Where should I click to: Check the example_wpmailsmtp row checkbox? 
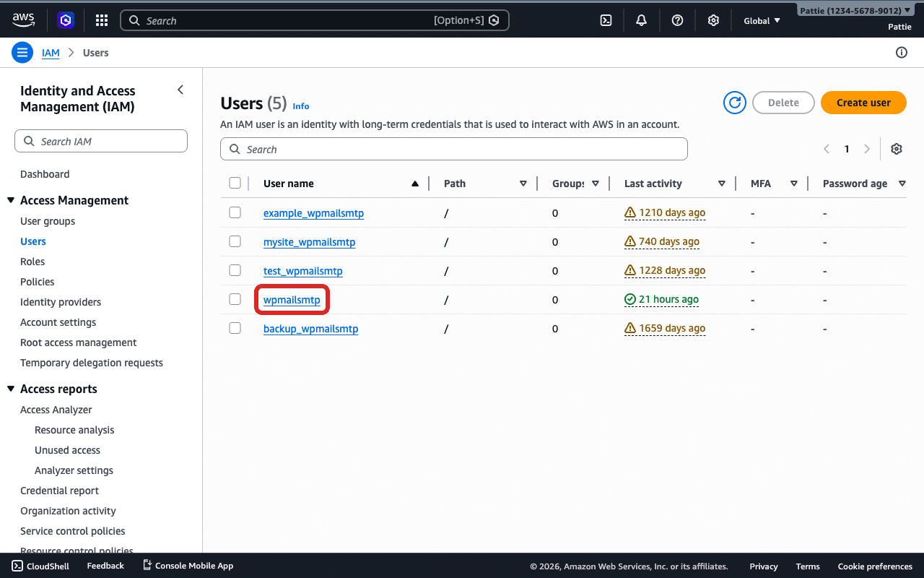tap(235, 212)
